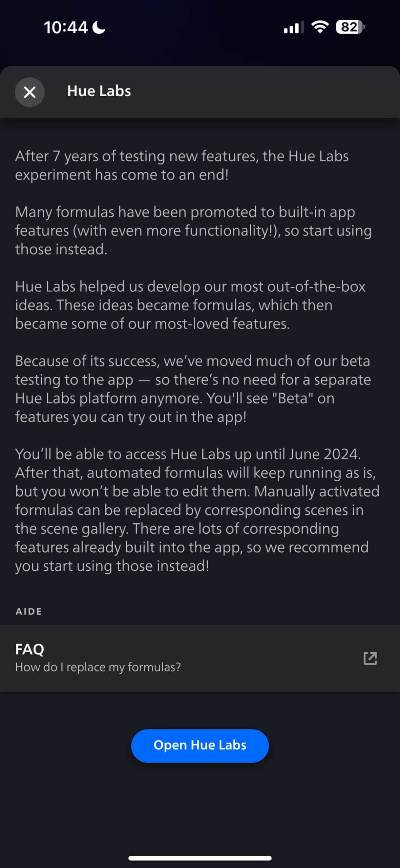Tap the battery level indicator
Viewport: 400px width, 868px height.
(x=350, y=27)
